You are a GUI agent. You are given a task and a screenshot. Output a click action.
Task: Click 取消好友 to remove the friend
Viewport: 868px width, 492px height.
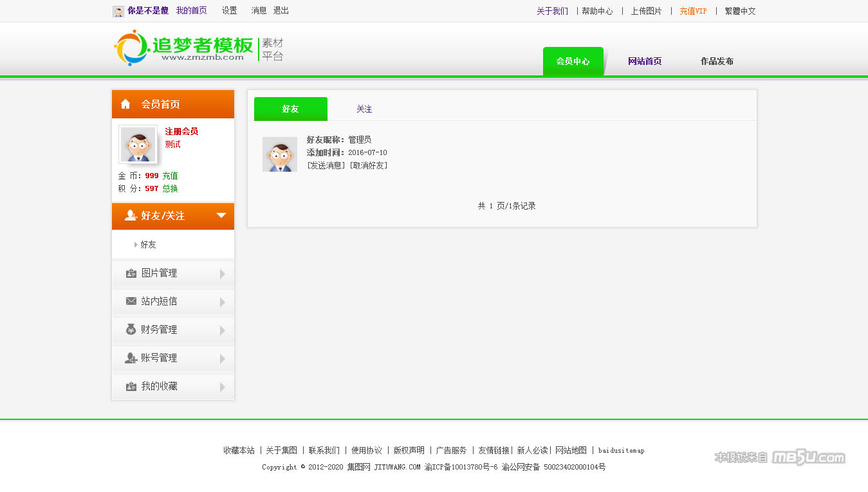click(x=369, y=166)
